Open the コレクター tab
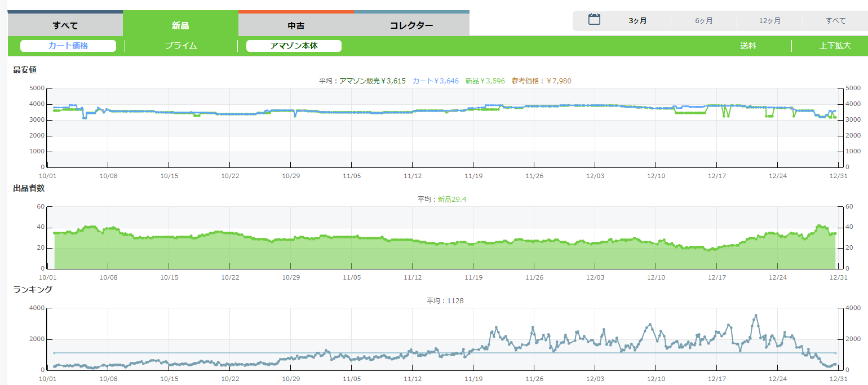 click(411, 25)
